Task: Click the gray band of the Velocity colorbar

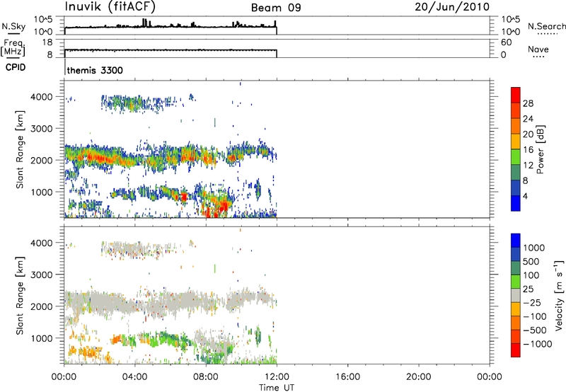Action: pyautogui.click(x=516, y=296)
